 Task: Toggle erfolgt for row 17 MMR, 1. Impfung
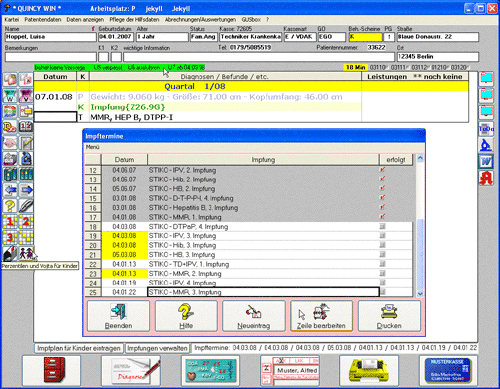382,217
